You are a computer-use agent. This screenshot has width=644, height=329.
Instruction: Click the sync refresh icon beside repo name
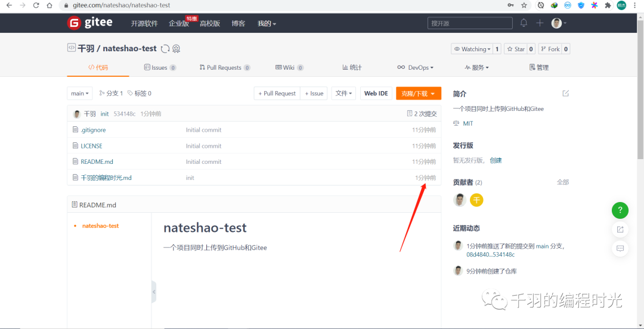pyautogui.click(x=165, y=49)
